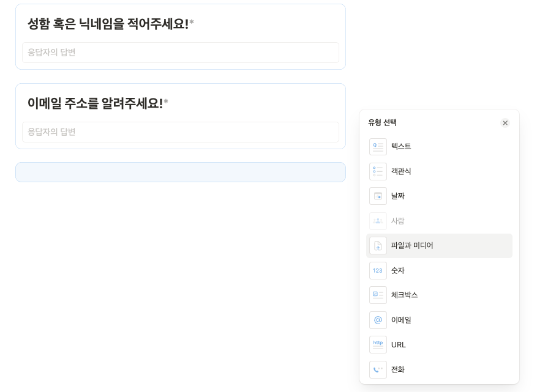Click the @ email icon
This screenshot has height=392, width=537.
(378, 320)
